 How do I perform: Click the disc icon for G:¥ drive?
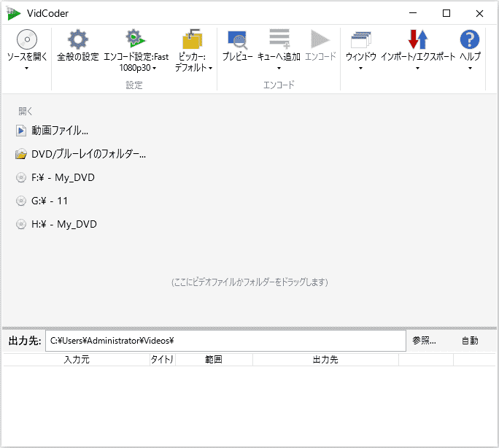click(21, 201)
